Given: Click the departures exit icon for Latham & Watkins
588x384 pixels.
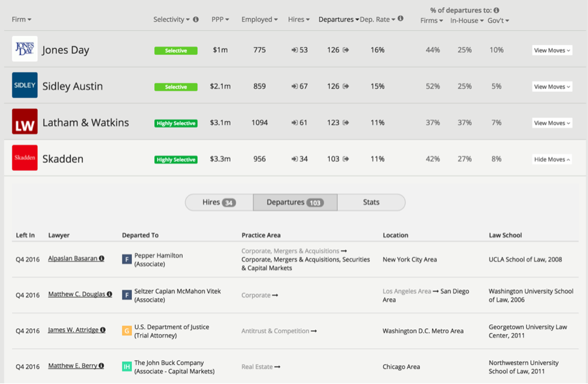Looking at the screenshot, I should coord(346,123).
